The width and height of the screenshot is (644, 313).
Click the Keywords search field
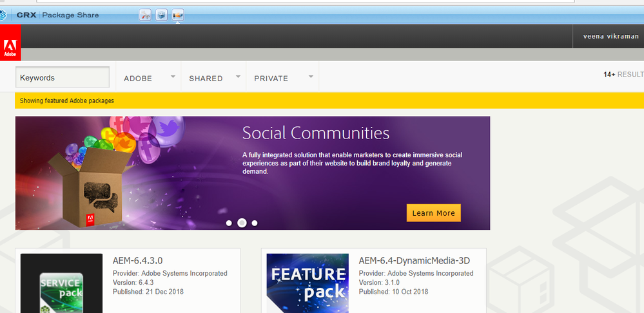[63, 77]
